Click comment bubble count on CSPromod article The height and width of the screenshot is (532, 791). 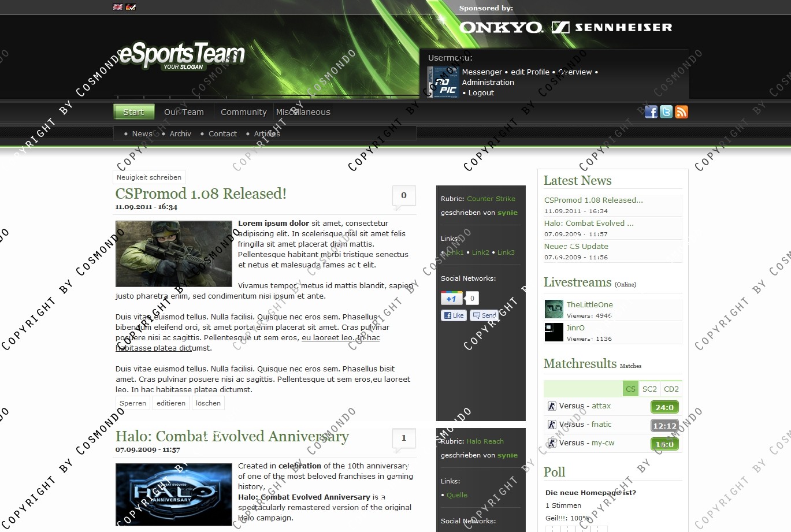pos(403,196)
